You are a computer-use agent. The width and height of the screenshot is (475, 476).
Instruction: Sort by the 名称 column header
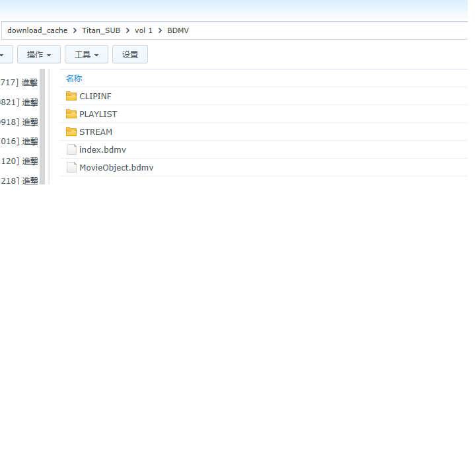coord(74,78)
